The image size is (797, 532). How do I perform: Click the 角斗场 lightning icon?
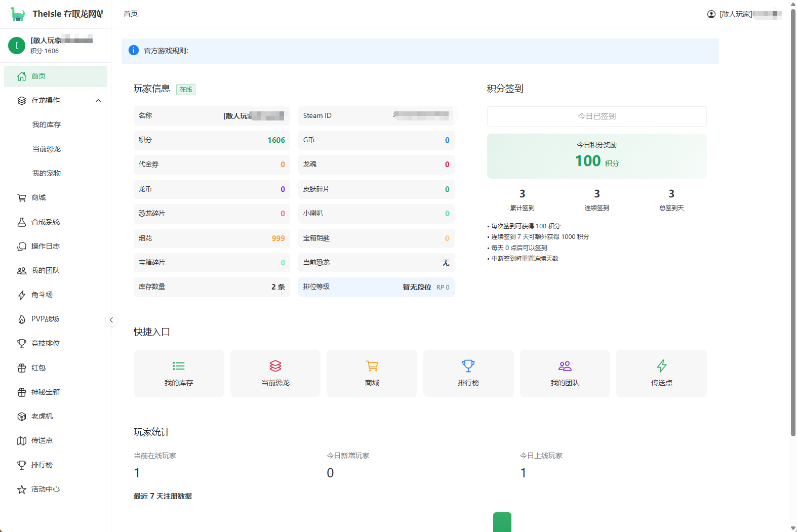(22, 295)
